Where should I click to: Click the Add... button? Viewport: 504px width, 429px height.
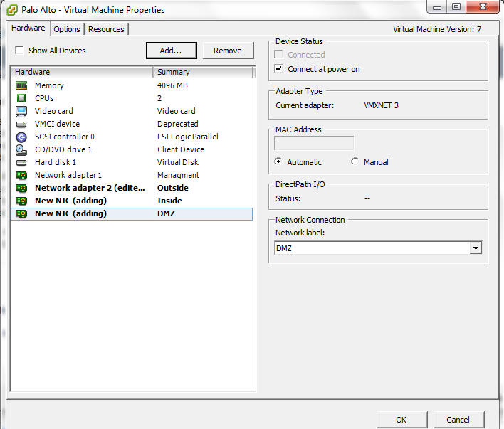pos(171,51)
